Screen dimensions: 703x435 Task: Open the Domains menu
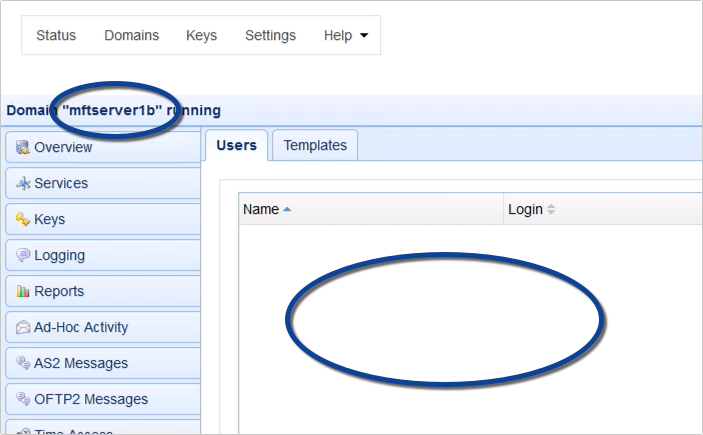131,36
